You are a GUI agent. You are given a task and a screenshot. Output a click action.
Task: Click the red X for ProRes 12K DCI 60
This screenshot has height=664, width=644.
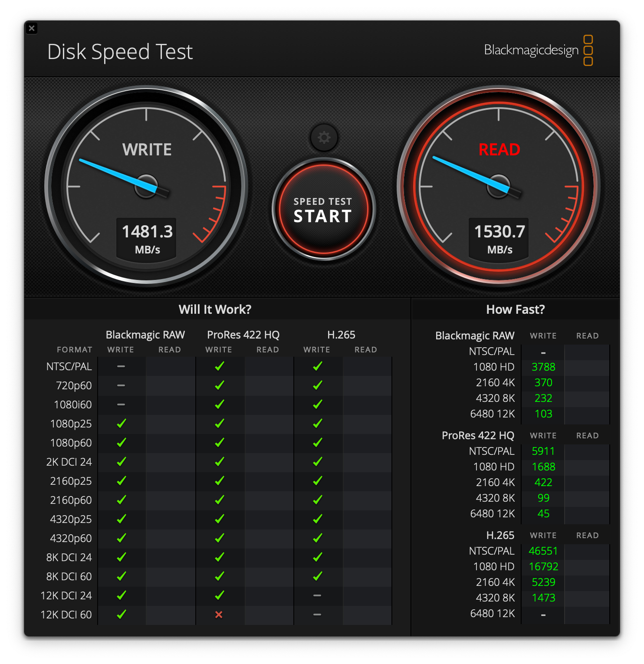pyautogui.click(x=219, y=615)
